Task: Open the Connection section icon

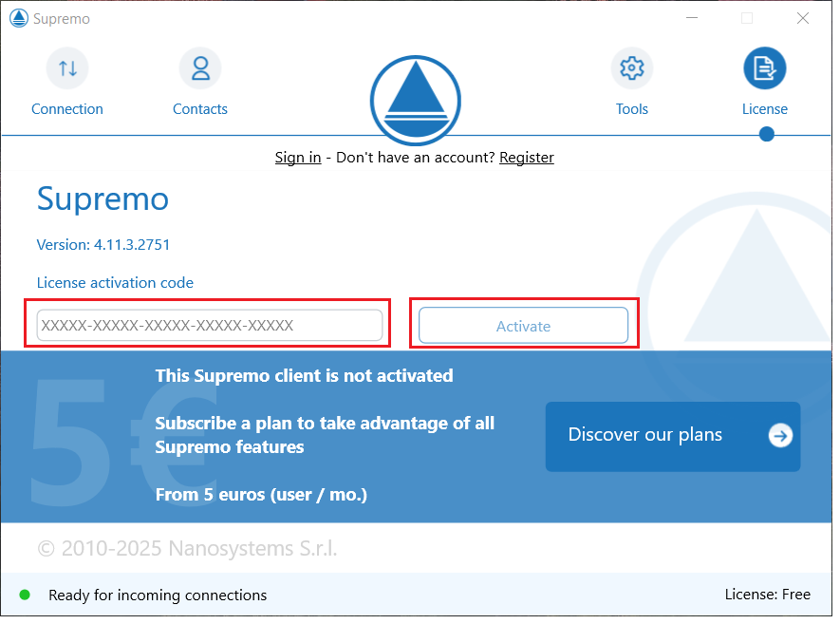Action: coord(67,68)
